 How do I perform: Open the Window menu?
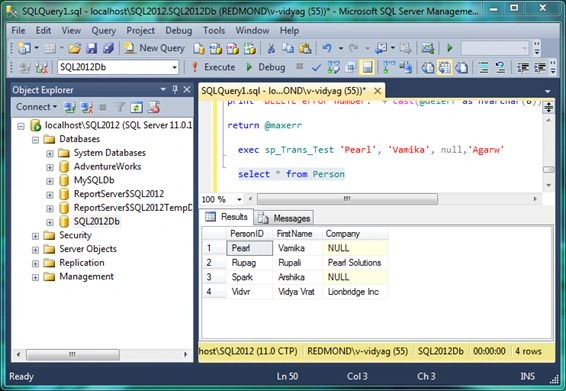coord(252,31)
